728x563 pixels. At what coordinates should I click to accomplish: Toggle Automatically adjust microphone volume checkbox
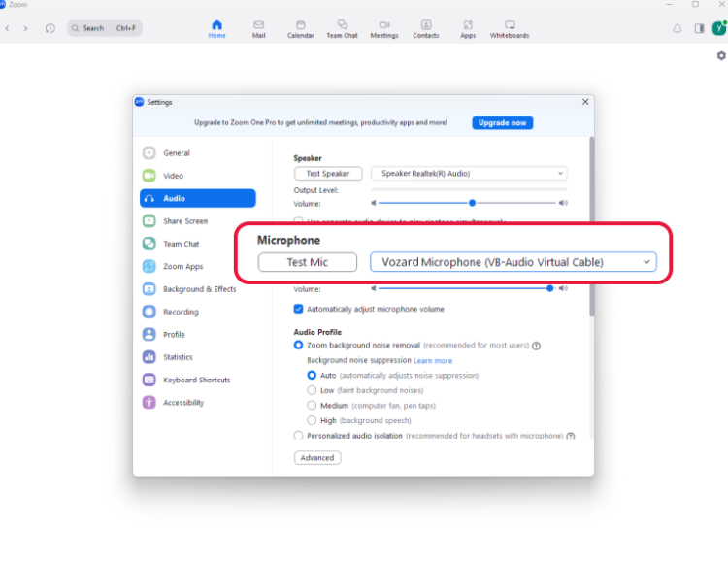[298, 309]
